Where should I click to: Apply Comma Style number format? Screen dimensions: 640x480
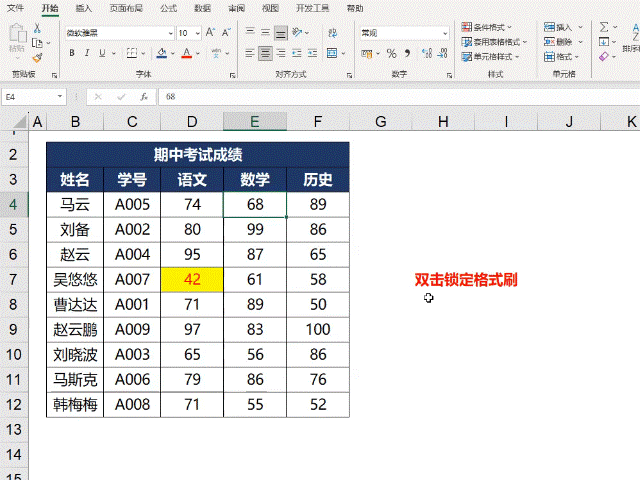[407, 53]
